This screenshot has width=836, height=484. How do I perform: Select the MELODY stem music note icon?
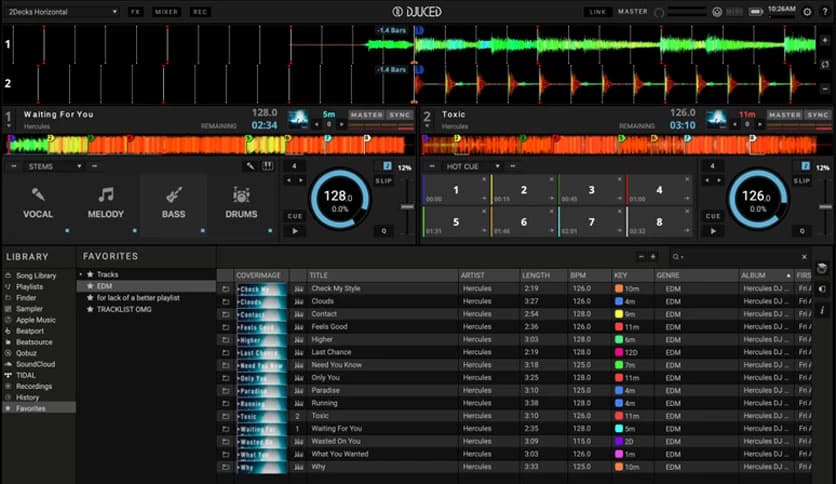click(106, 195)
